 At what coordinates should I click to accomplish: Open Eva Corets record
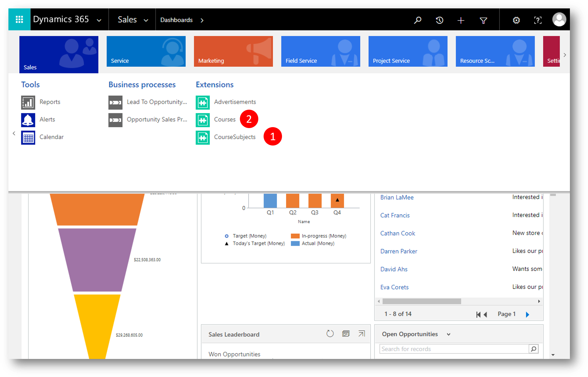tap(394, 287)
